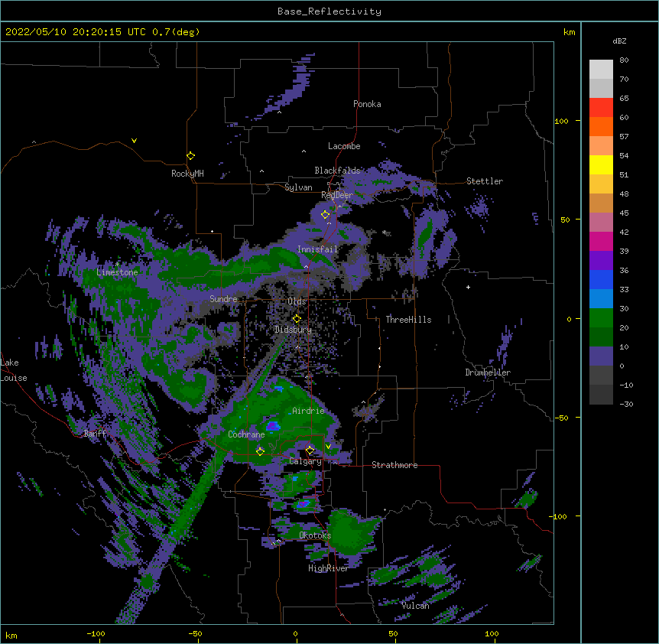
Task: Click the 65 value in the dBZ legend
Action: coord(624,98)
